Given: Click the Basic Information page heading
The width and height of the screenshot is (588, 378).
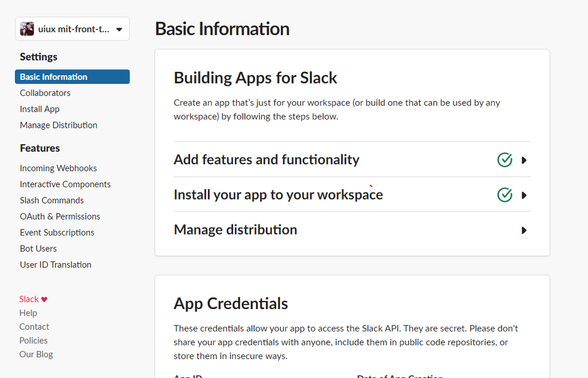Looking at the screenshot, I should coord(222,29).
